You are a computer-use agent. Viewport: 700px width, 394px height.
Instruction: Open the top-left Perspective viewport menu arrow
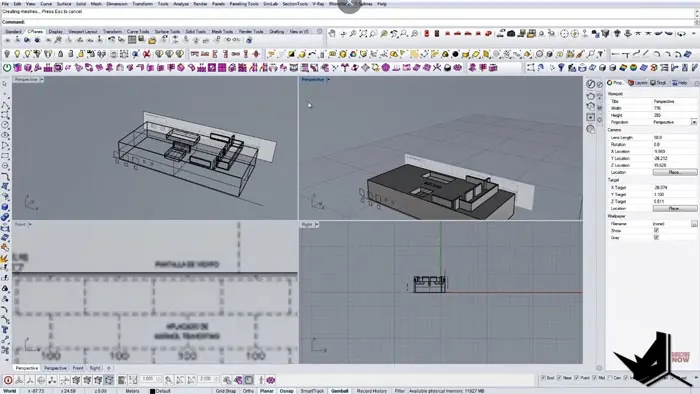tap(42, 79)
